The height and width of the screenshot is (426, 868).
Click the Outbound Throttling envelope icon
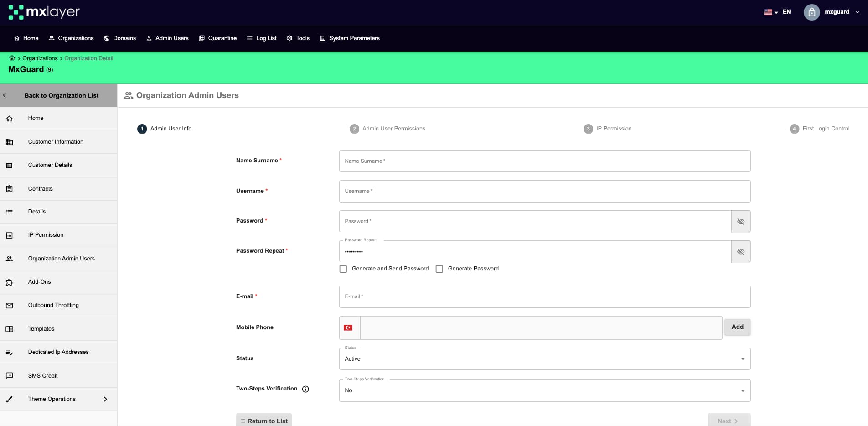[x=9, y=306]
